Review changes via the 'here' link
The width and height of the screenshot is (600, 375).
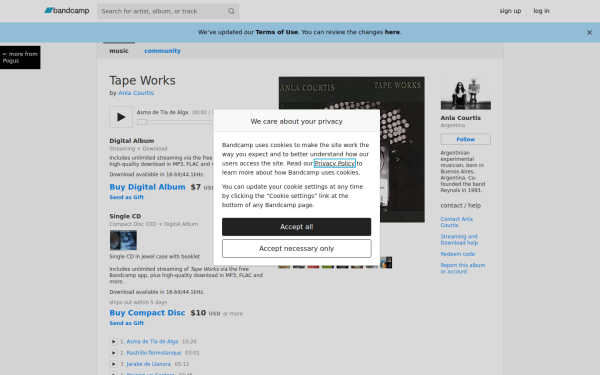[x=392, y=32]
